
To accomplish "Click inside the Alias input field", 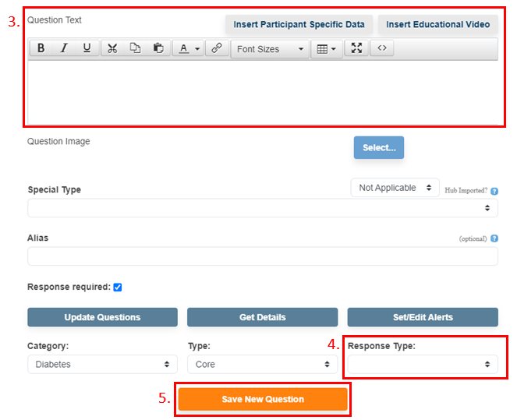I will point(262,256).
